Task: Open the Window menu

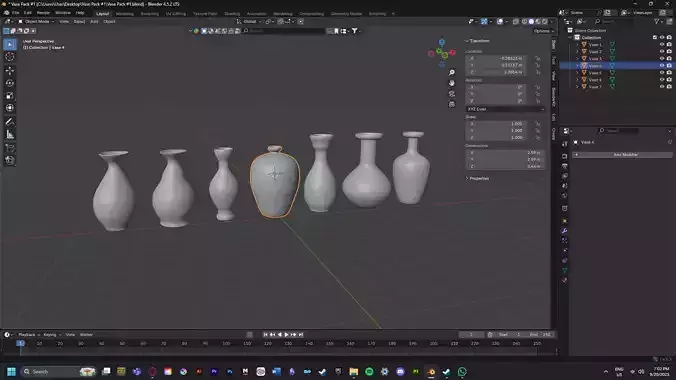Action: [63, 13]
